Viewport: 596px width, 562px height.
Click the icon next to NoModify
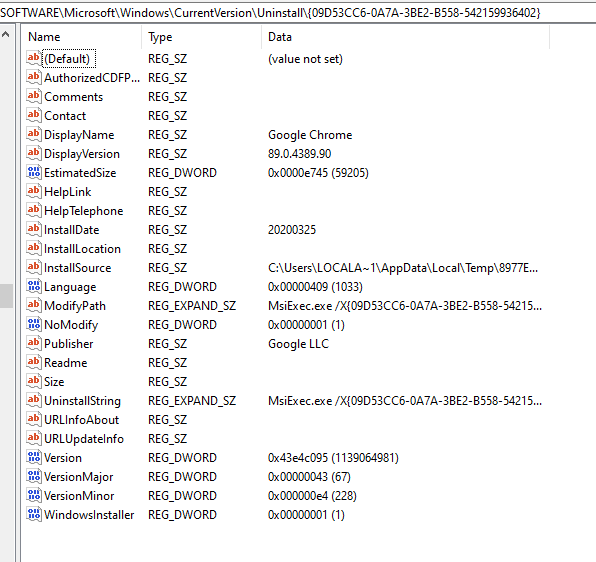pos(33,324)
